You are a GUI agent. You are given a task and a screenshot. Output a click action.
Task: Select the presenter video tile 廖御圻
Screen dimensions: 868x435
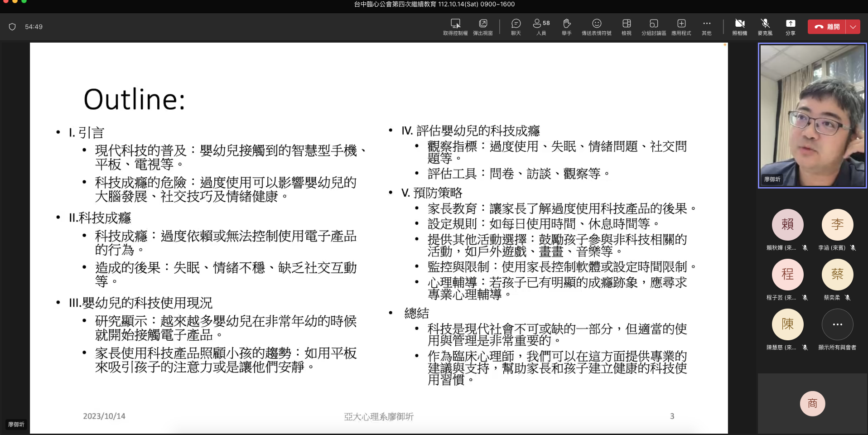click(812, 116)
